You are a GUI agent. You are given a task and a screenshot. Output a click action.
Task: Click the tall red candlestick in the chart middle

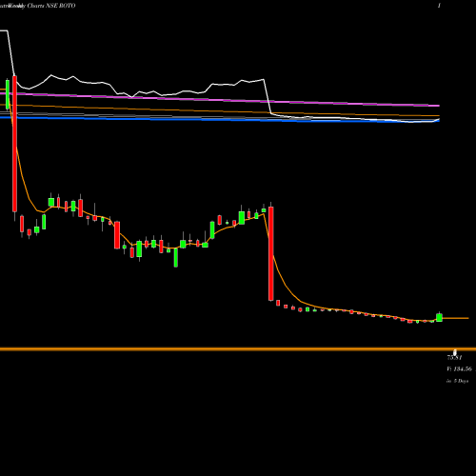coord(270,253)
